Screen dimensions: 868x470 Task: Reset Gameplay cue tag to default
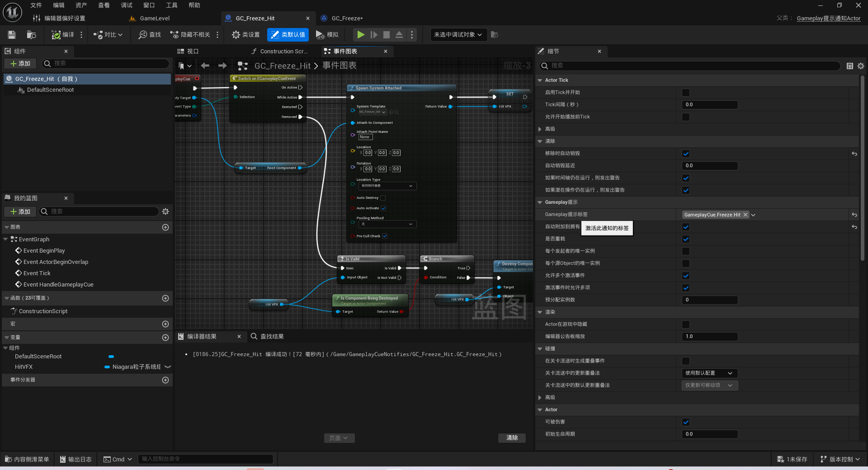pyautogui.click(x=854, y=215)
